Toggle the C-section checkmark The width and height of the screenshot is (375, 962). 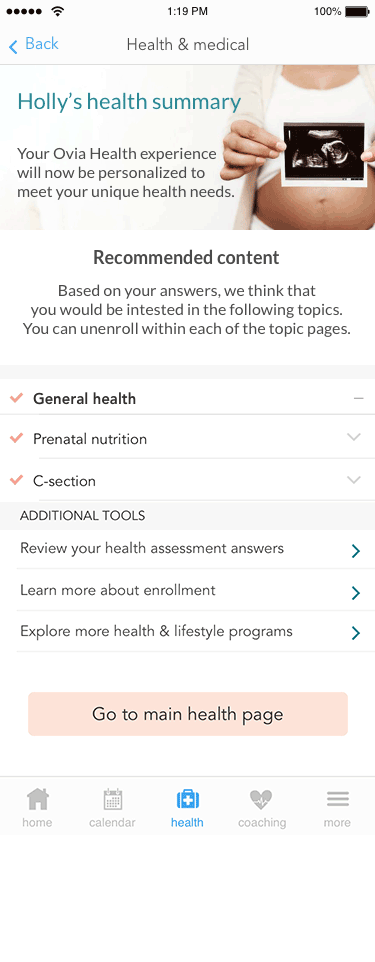(17, 480)
